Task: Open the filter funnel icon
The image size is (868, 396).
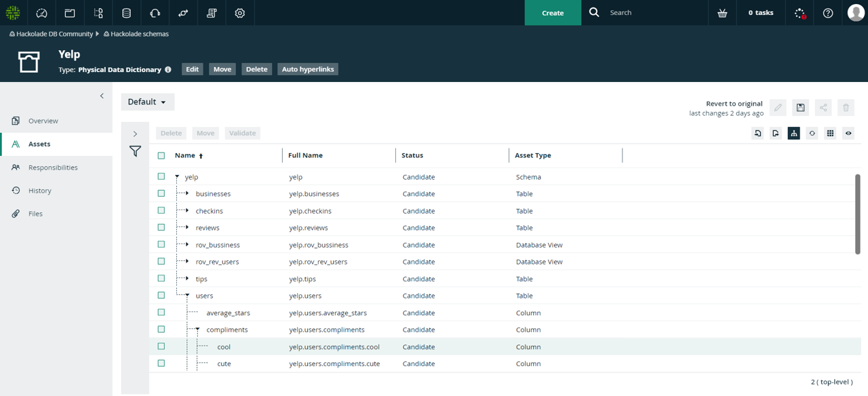Action: (135, 151)
